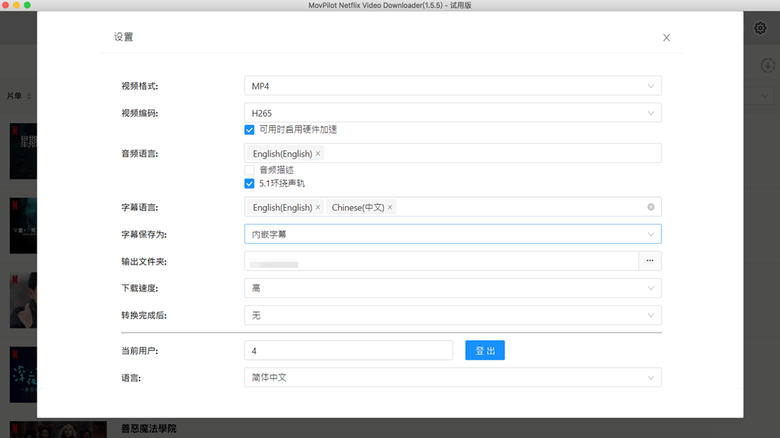Close the 设置 dialog with the X icon

pyautogui.click(x=666, y=38)
